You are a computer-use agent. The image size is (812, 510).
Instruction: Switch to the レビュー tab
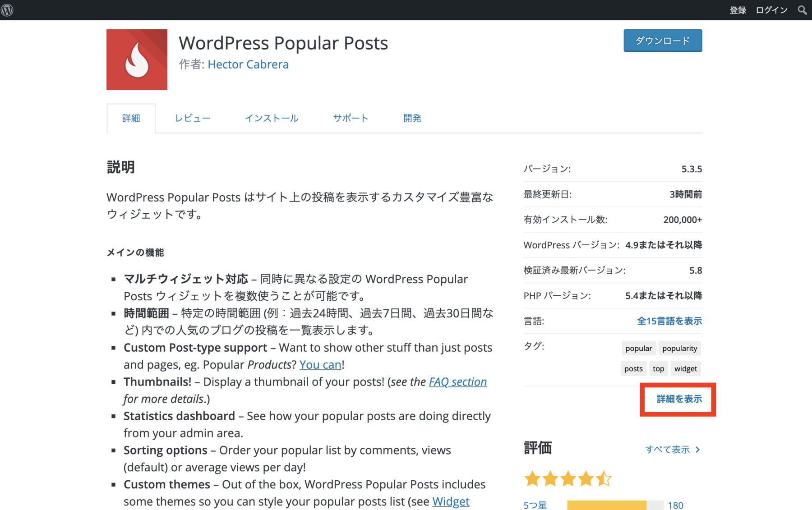(193, 118)
